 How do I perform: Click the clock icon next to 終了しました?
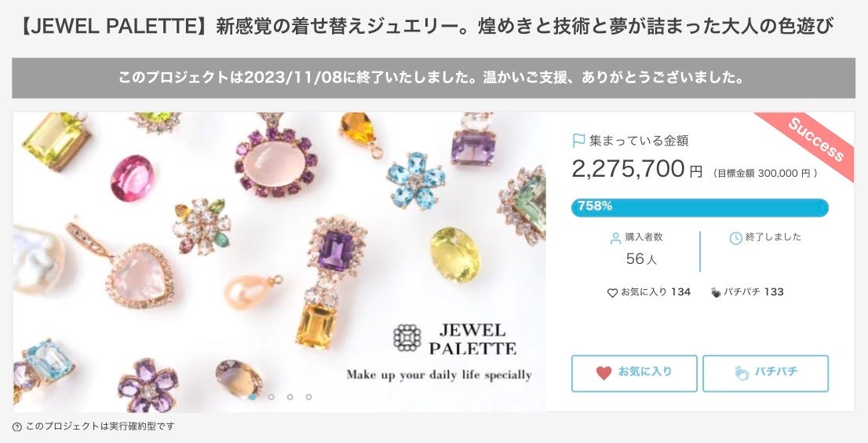(x=735, y=238)
